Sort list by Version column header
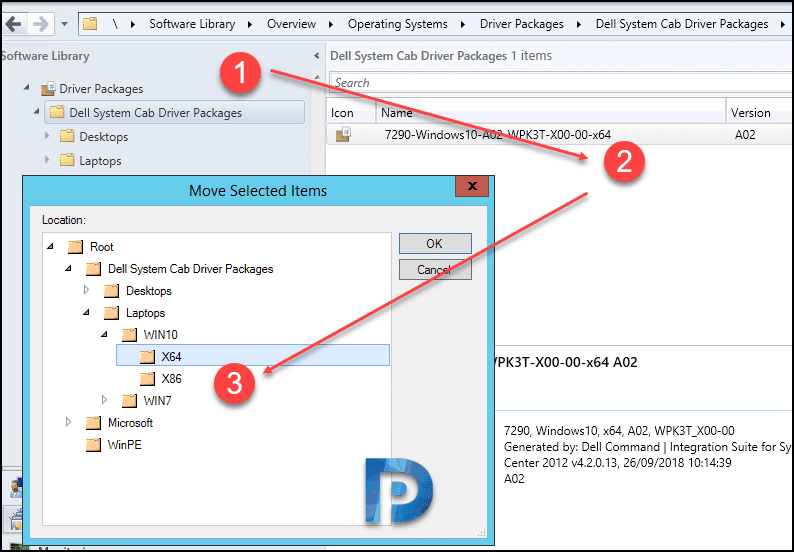 pos(759,112)
